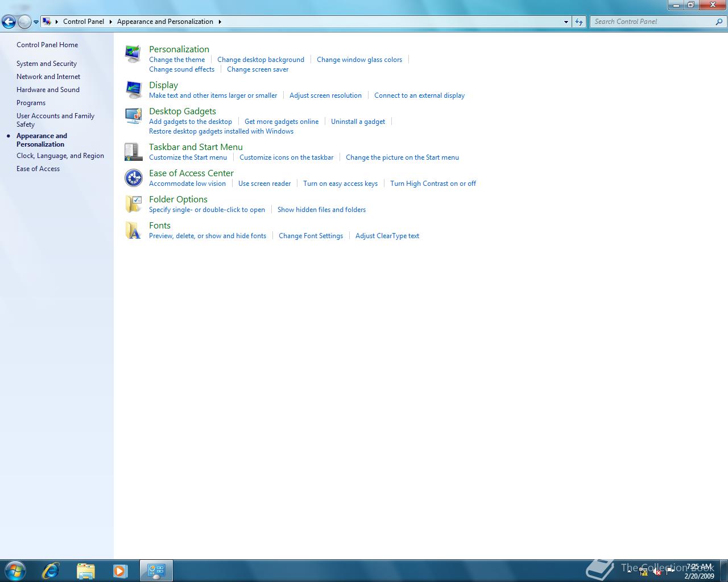Show hidden tray icons arrow
Image resolution: width=728 pixels, height=582 pixels.
click(629, 571)
